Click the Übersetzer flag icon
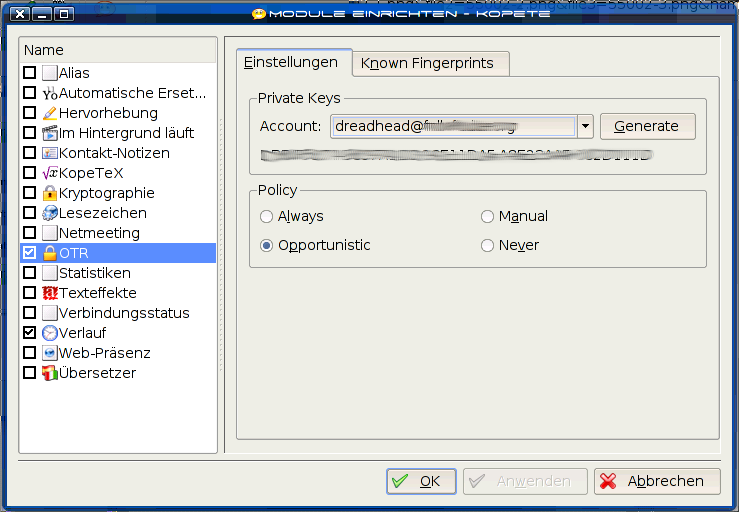Viewport: 739px width, 512px height. (x=49, y=373)
